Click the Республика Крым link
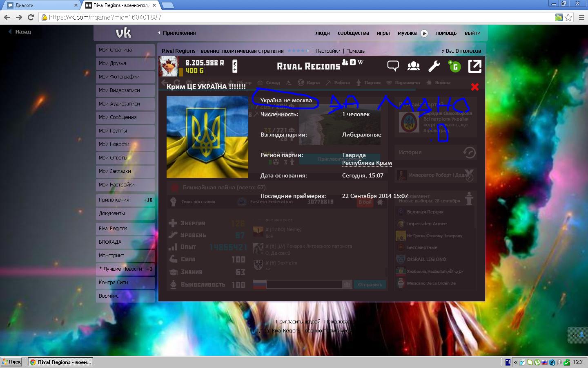Screen dimensions: 588x368 367,163
